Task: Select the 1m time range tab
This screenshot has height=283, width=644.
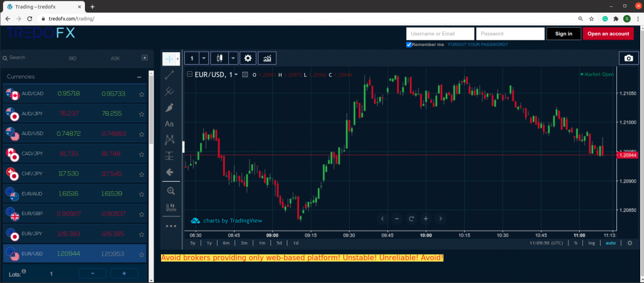Action: 261,243
